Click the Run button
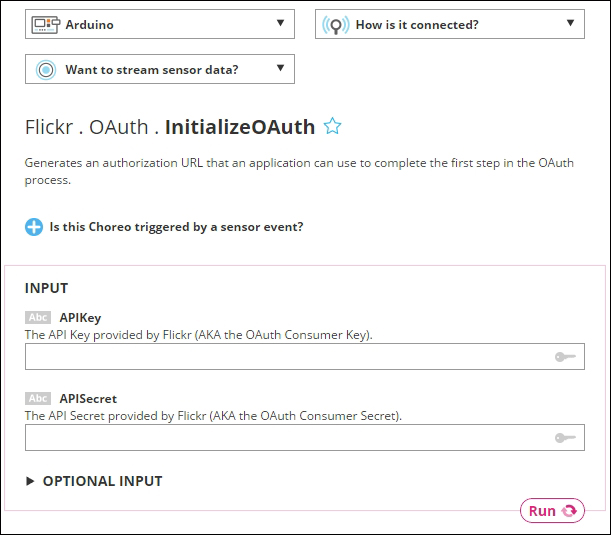 point(552,510)
